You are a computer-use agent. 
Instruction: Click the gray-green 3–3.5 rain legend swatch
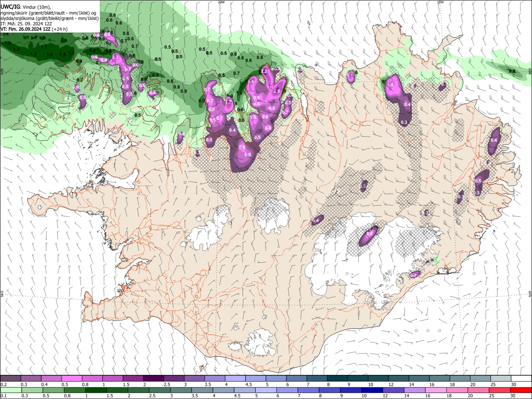point(181,390)
